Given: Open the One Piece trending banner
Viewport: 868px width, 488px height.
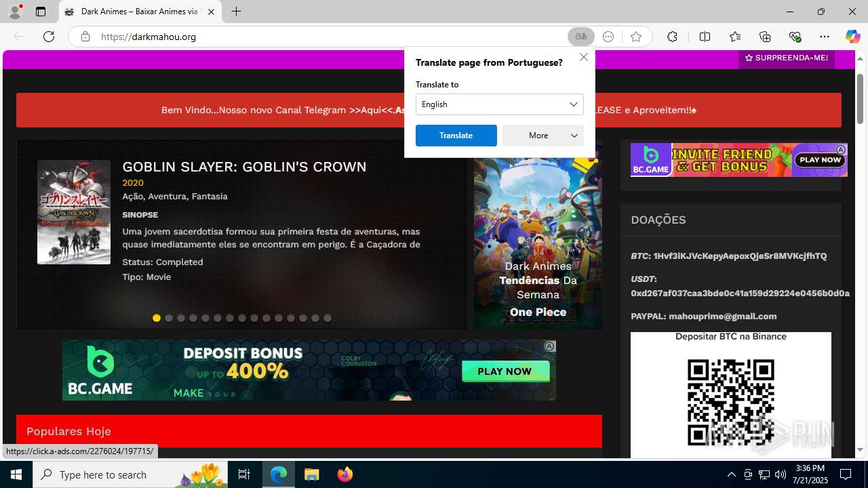Looking at the screenshot, I should (x=538, y=235).
